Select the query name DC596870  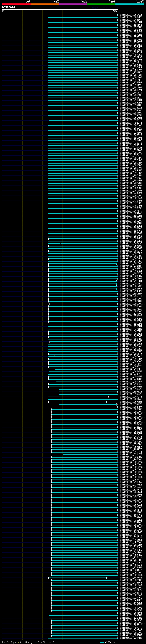point(8,7)
